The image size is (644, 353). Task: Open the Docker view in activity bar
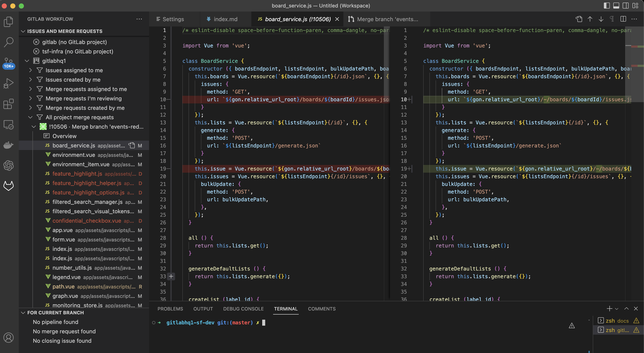[x=9, y=145]
